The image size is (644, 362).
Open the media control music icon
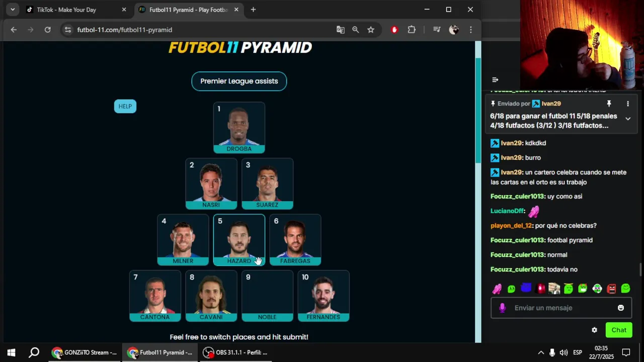(437, 30)
